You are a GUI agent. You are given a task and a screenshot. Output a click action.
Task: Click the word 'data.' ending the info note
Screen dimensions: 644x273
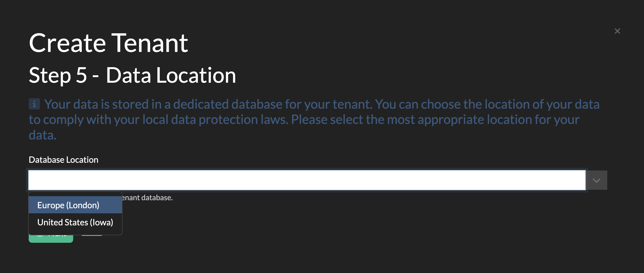[x=43, y=135]
